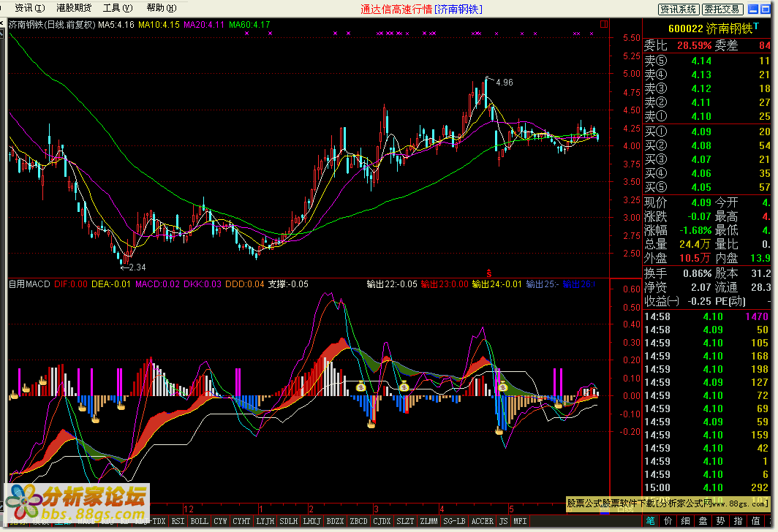Switch to the 盘 tab in quote panel
The width and height of the screenshot is (778, 532).
[703, 521]
